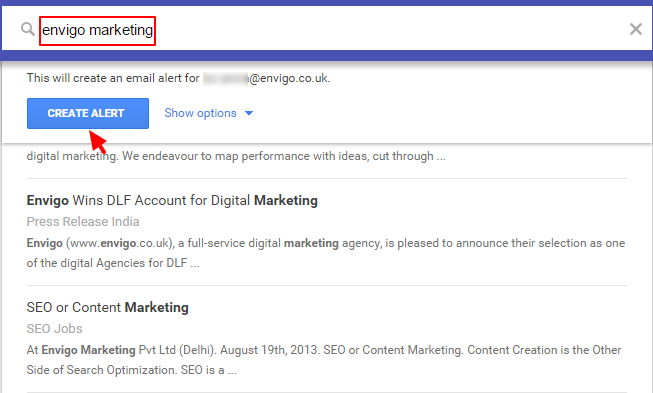Click the magnifying glass search icon
This screenshot has width=653, height=393.
coord(27,29)
